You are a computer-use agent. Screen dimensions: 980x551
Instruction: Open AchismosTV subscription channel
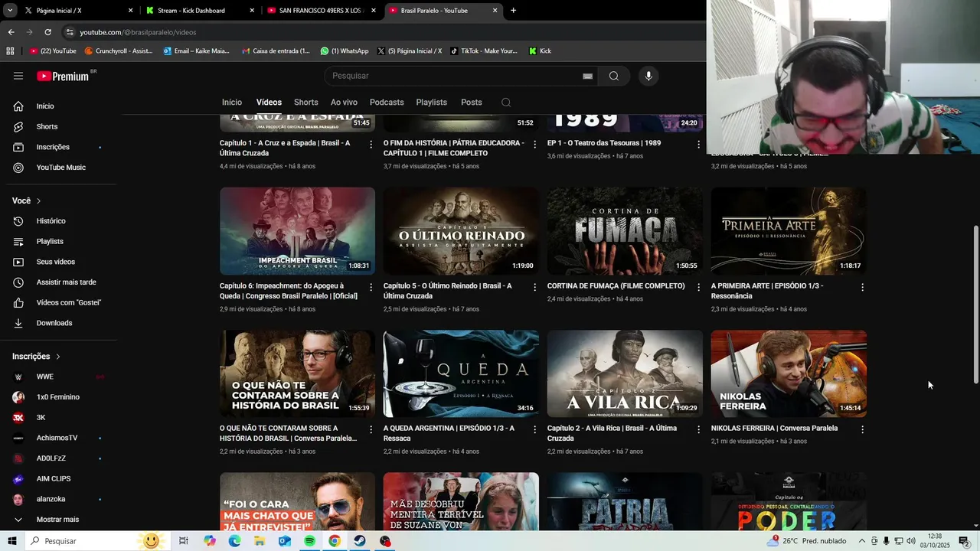click(58, 438)
